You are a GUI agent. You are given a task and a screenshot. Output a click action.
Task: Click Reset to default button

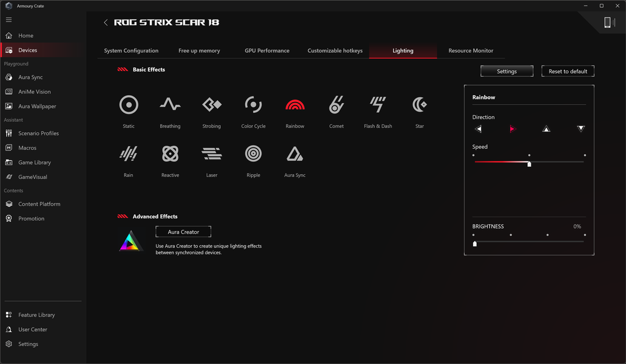(x=568, y=71)
